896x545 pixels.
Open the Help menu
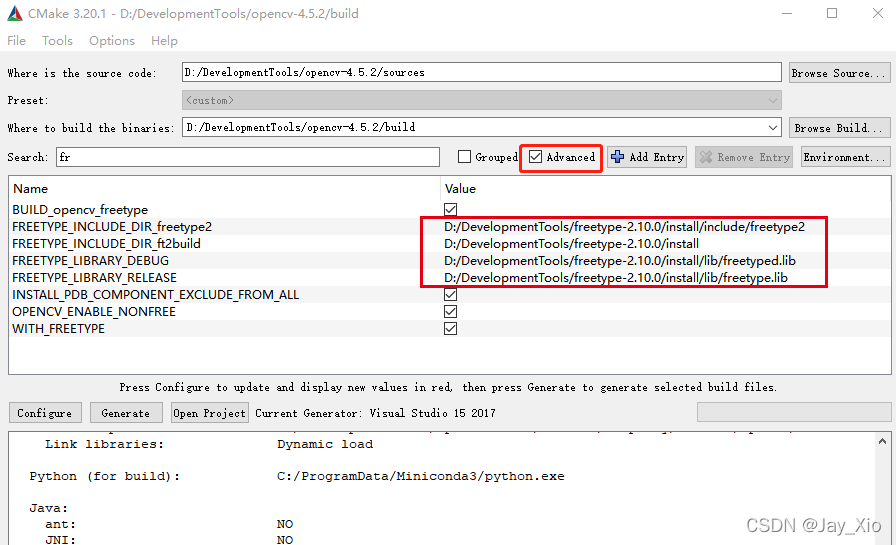(x=164, y=41)
